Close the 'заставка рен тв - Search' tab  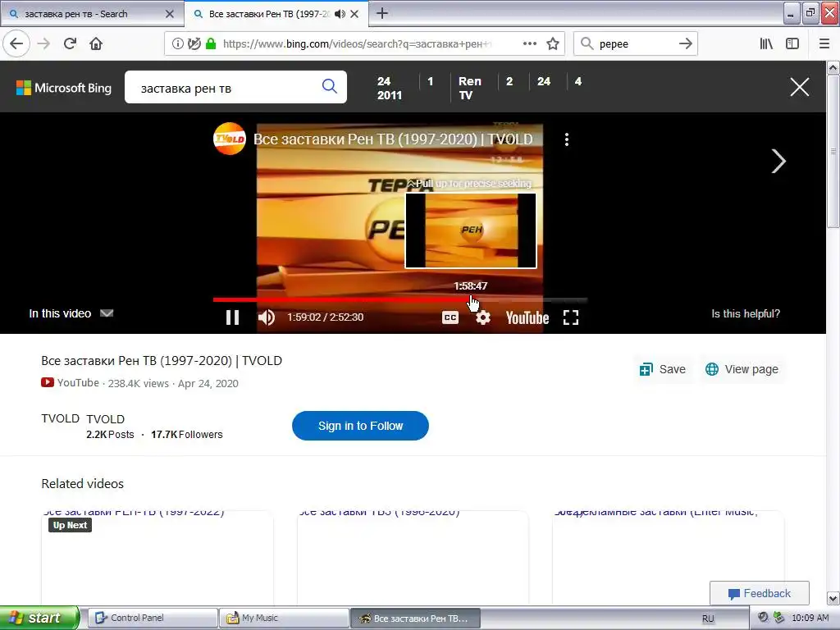[x=169, y=14]
